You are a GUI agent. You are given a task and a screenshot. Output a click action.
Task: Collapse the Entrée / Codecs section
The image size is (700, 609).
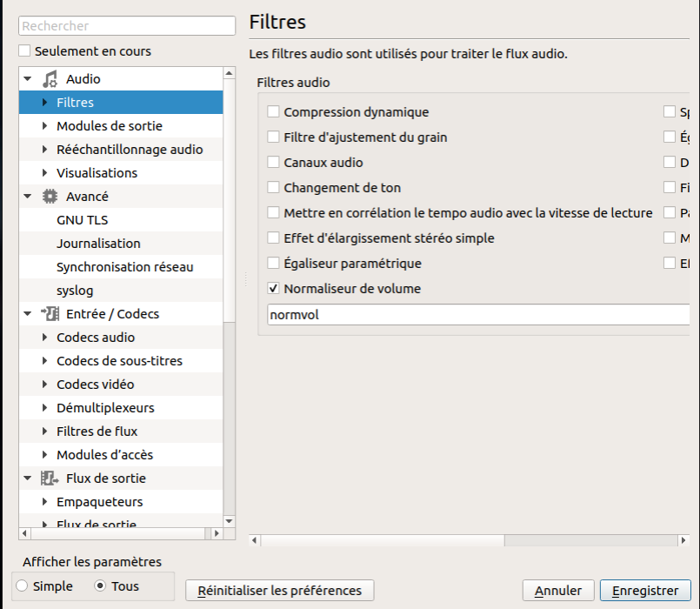click(28, 314)
